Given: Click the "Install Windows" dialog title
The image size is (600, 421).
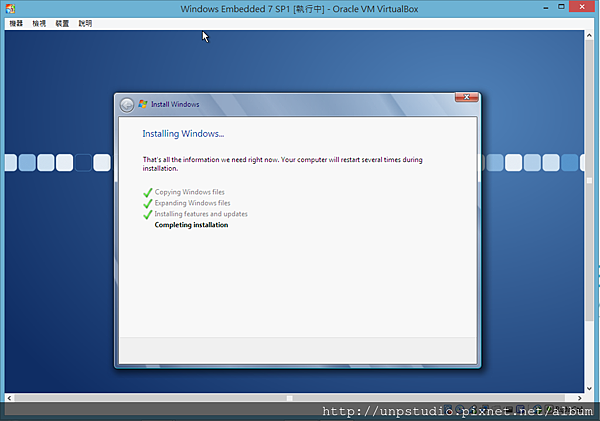Looking at the screenshot, I should click(x=175, y=104).
